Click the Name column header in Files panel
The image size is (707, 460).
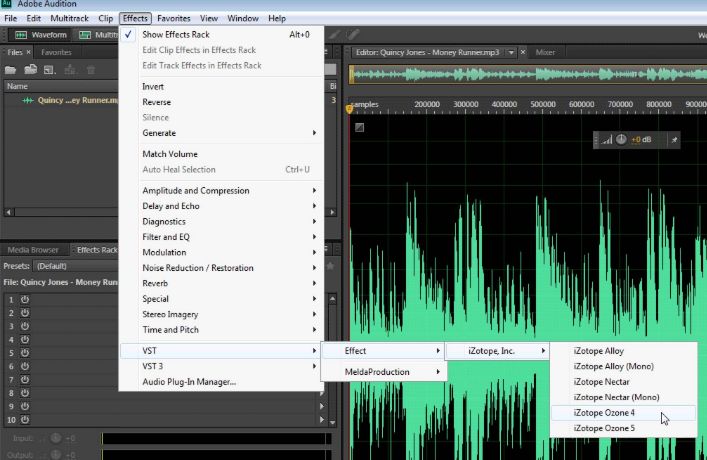tap(61, 86)
